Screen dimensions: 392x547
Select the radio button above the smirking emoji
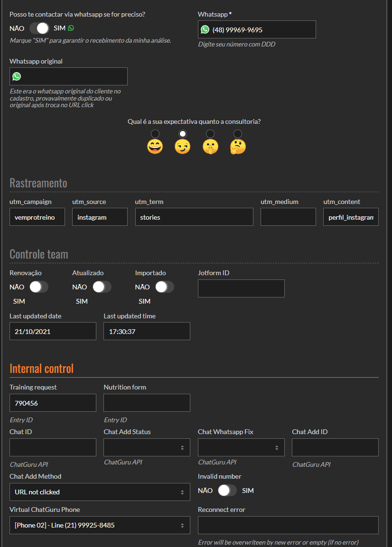point(183,134)
